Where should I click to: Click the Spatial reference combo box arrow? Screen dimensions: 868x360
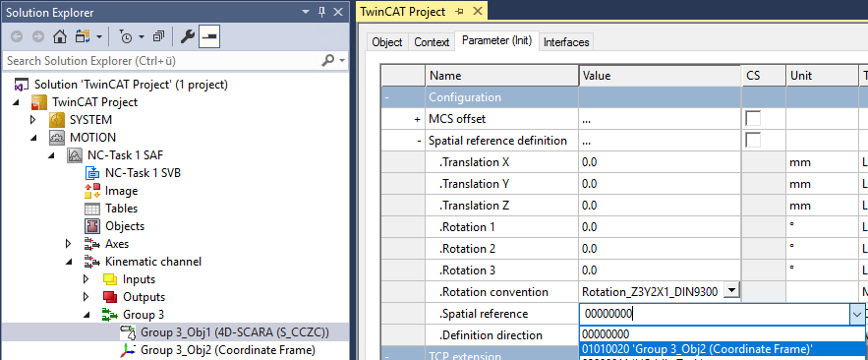click(856, 314)
